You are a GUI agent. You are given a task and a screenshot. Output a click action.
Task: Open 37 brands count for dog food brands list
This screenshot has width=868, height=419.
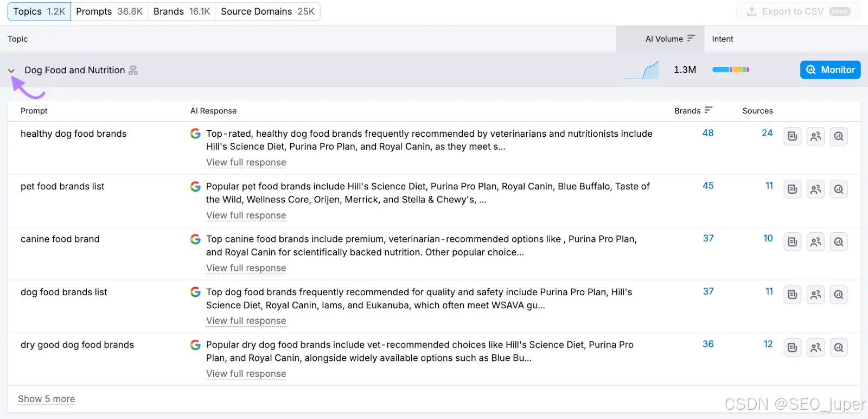(708, 291)
